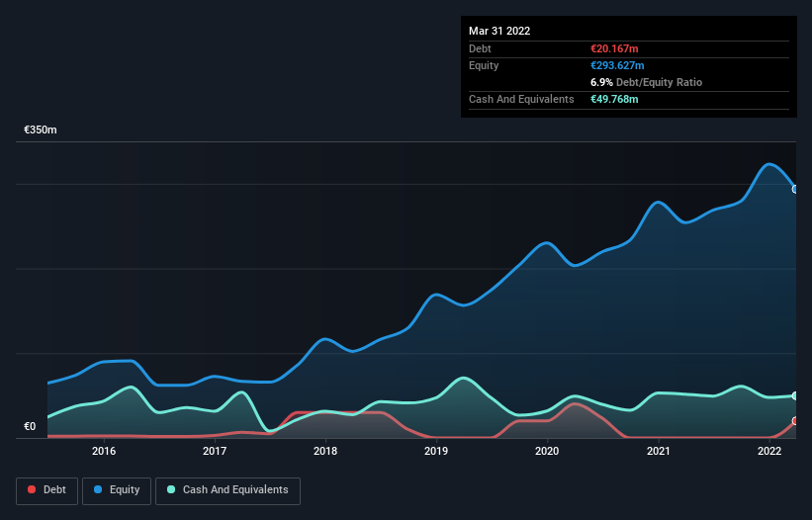Click the €350m y-axis label

pos(41,130)
